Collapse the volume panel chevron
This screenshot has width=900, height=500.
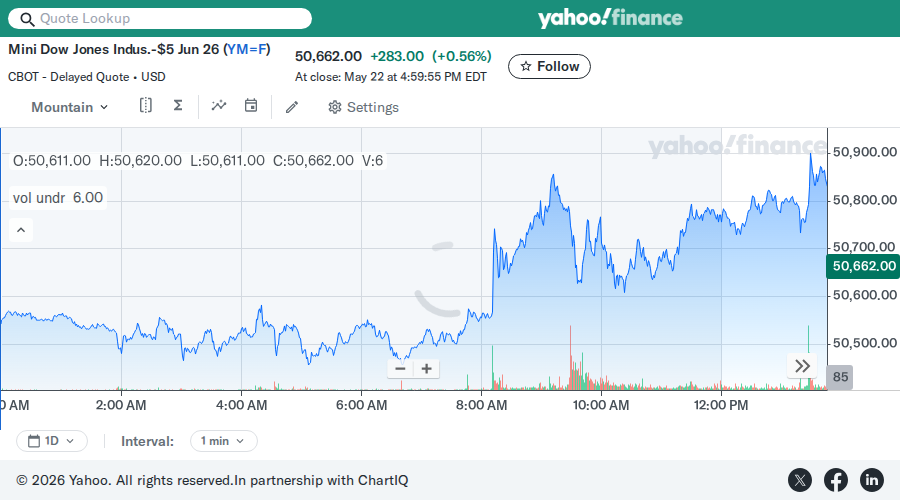(21, 230)
